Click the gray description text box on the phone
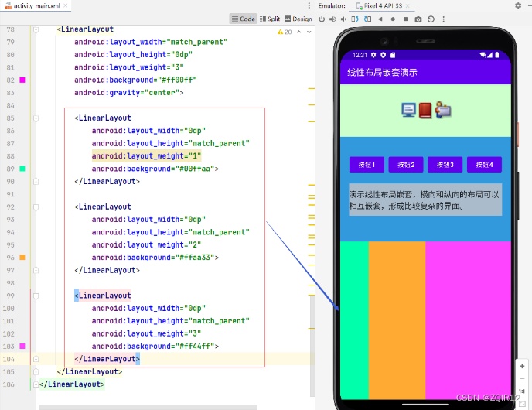532x410 pixels. (425, 200)
